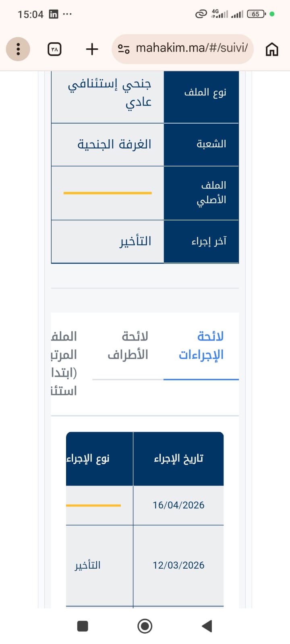Screen dimensions: 290x644
Task: Tap the Android back triangle button
Action: (207, 626)
